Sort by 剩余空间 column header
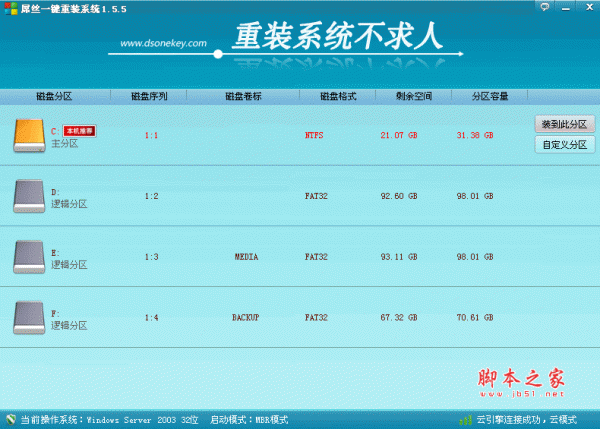Viewport: 600px width, 429px height. coord(414,96)
